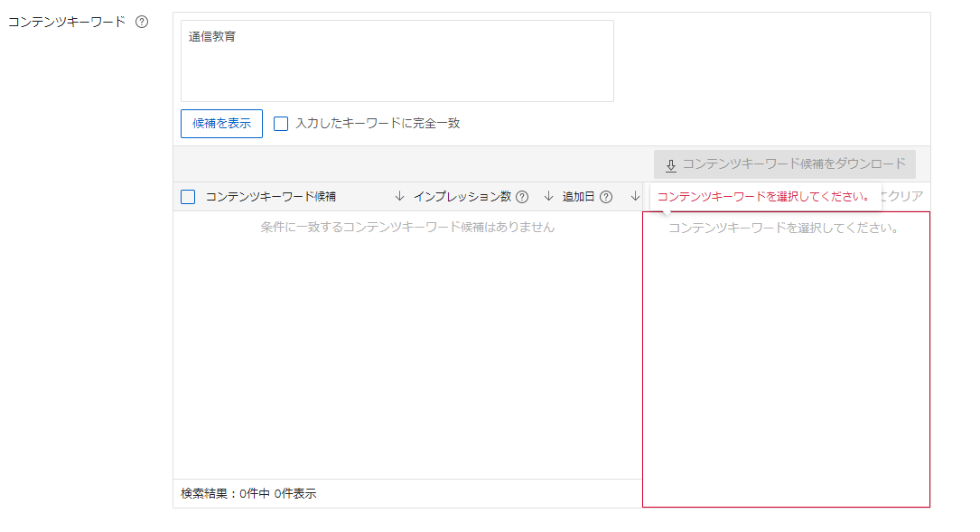980x532 pixels.
Task: Click the クリア link
Action: 904,197
